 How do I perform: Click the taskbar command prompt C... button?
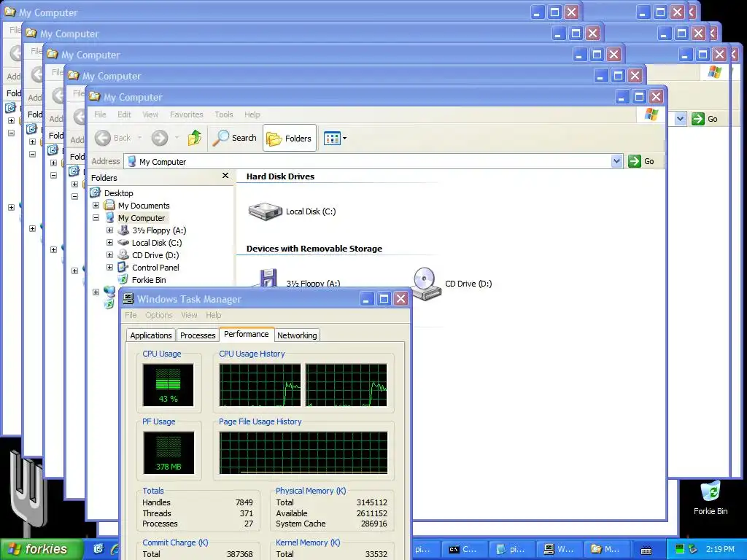[466, 549]
